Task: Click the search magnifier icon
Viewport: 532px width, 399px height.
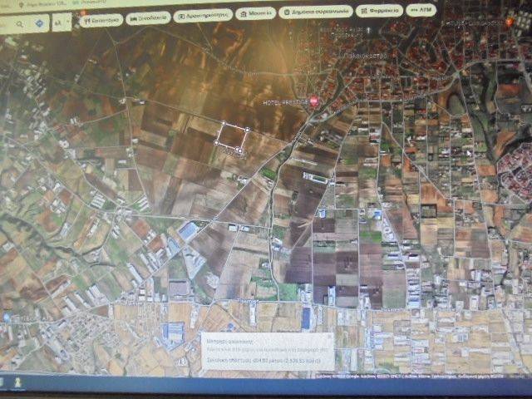Action: click(x=18, y=24)
